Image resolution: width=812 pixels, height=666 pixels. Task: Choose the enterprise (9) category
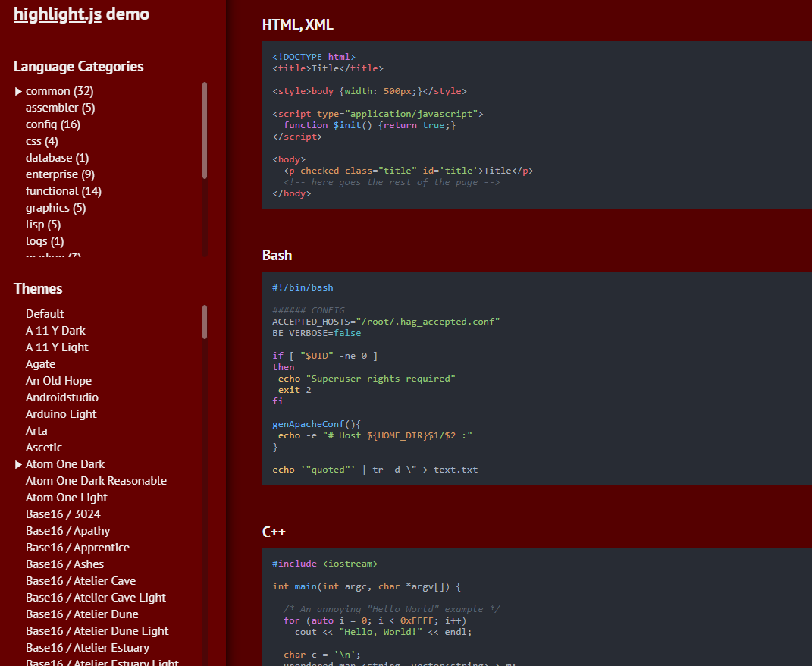(x=60, y=174)
